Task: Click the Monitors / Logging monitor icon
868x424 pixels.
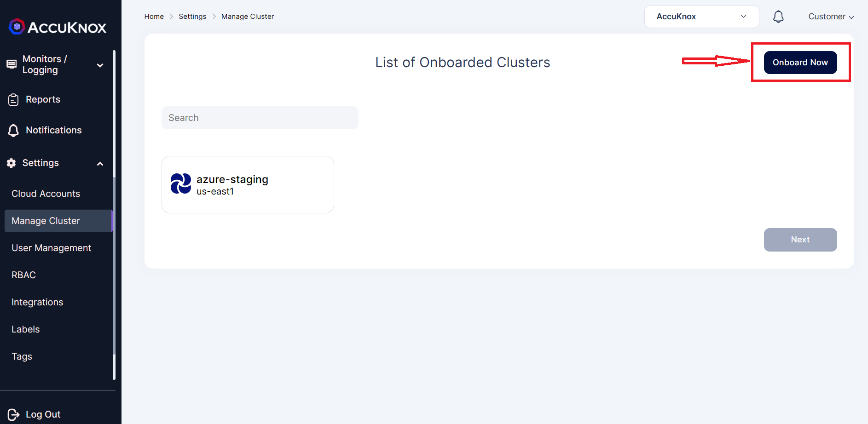Action: coord(12,64)
